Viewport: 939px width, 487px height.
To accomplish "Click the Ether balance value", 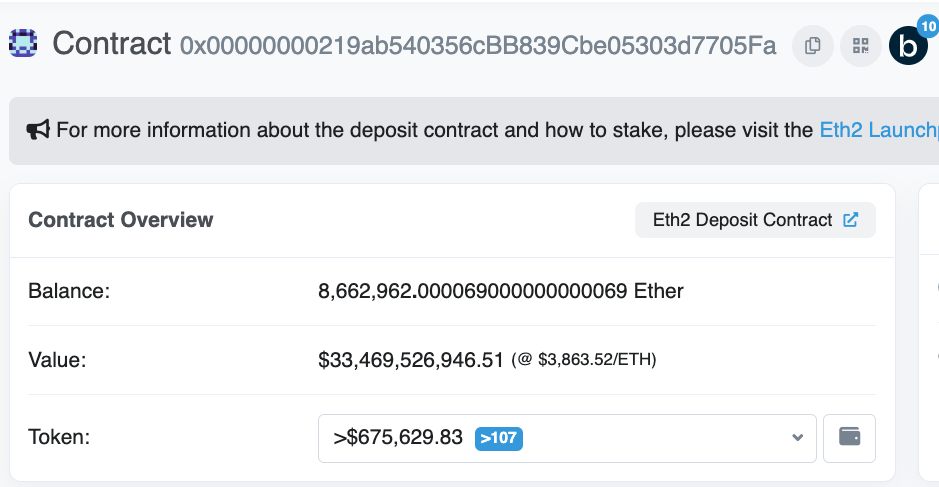I will click(501, 291).
